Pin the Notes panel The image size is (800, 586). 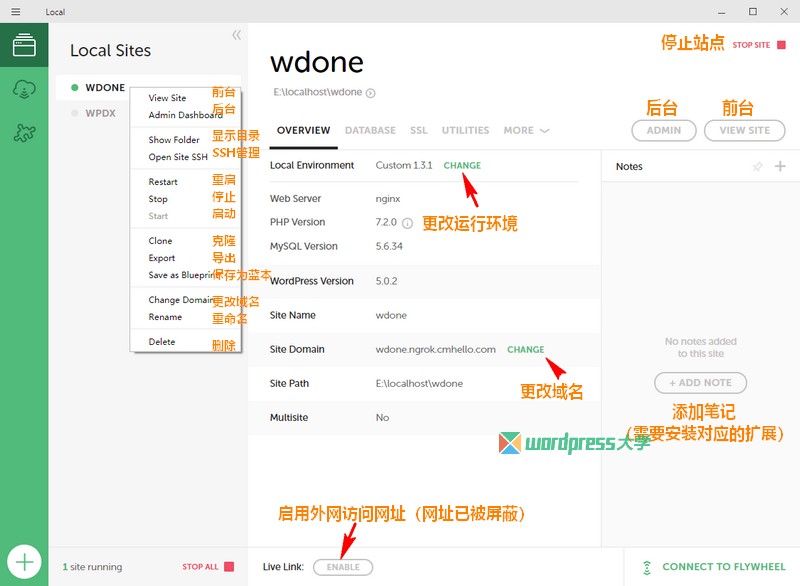click(x=758, y=166)
